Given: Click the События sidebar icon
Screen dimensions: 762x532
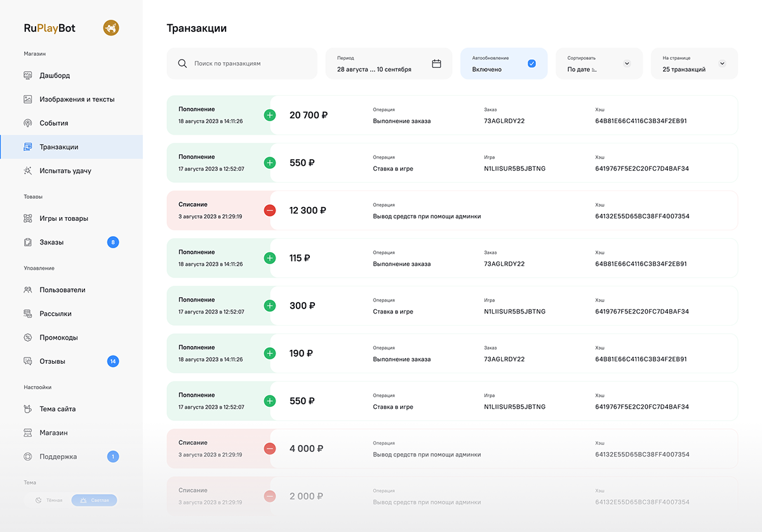Looking at the screenshot, I should point(28,123).
